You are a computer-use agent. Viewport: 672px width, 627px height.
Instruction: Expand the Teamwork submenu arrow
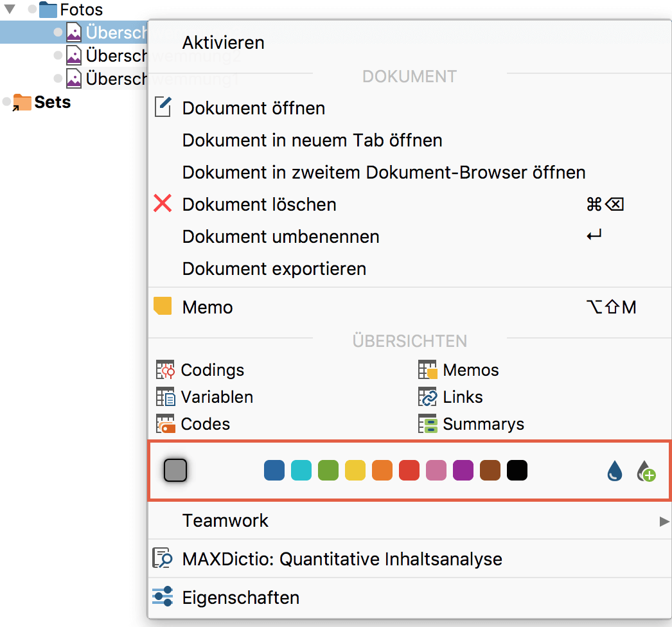[x=664, y=521]
